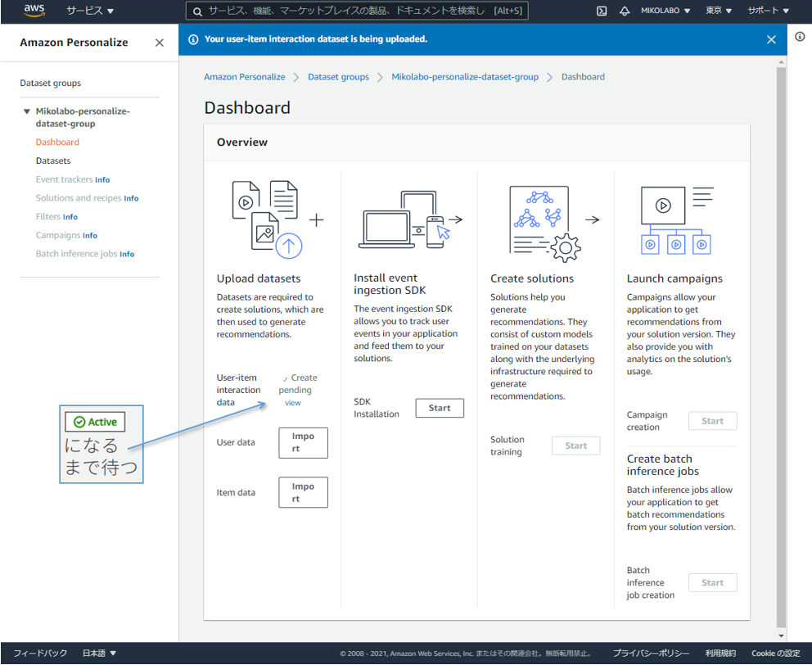This screenshot has height=665, width=812.
Task: Open the サービス services dropdown
Action: (90, 11)
